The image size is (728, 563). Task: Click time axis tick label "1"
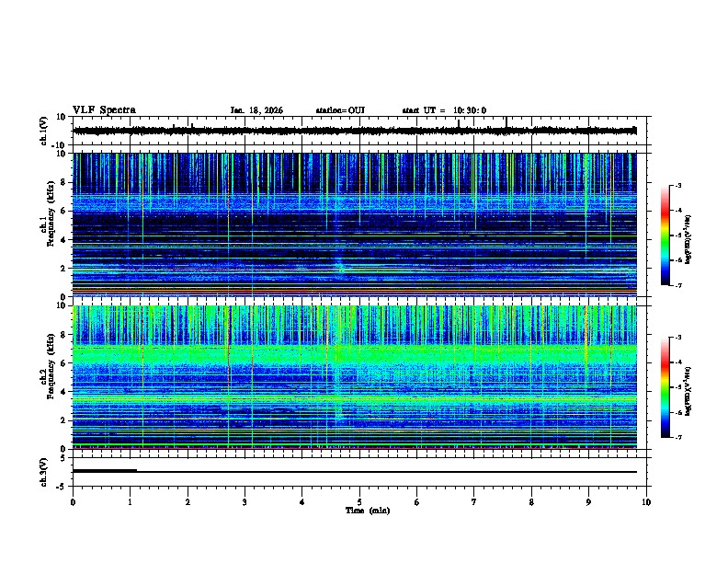pyautogui.click(x=130, y=502)
